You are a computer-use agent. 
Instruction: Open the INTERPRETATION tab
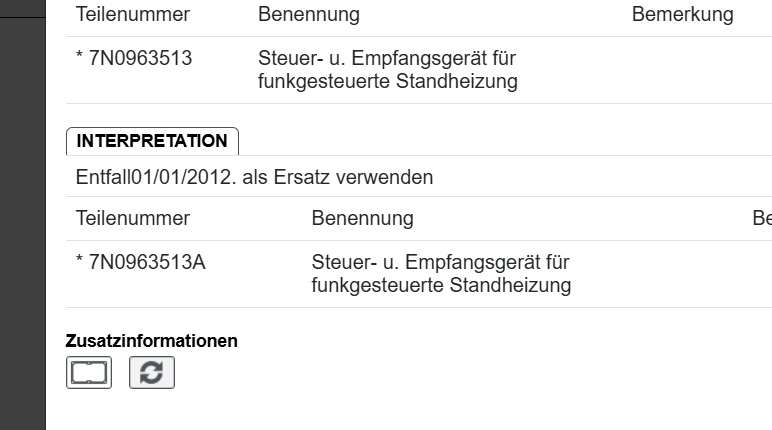(x=152, y=141)
